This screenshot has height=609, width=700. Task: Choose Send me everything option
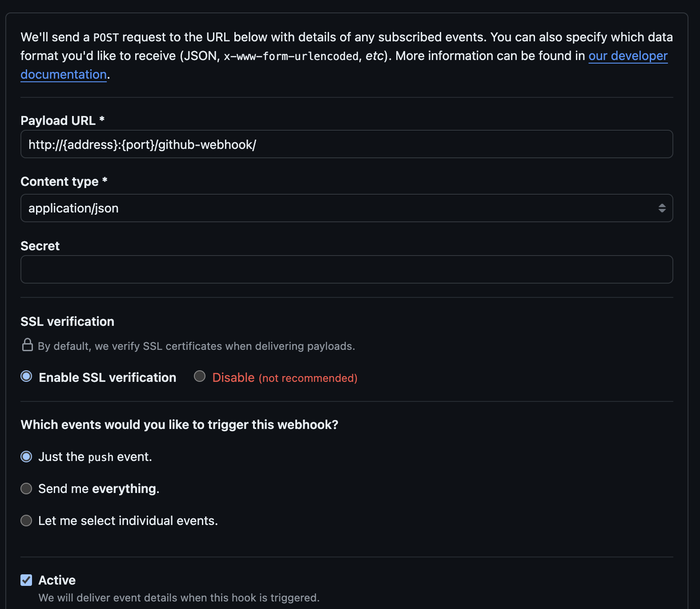pos(27,489)
